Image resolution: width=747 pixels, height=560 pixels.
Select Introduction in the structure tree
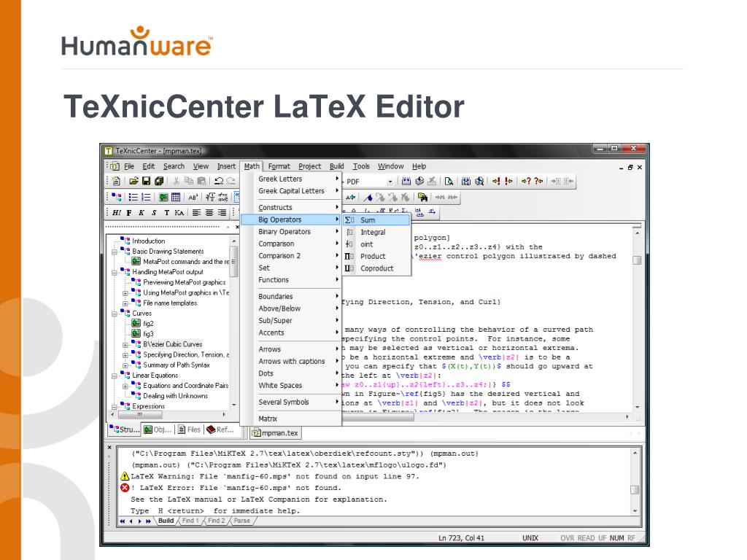coord(149,241)
